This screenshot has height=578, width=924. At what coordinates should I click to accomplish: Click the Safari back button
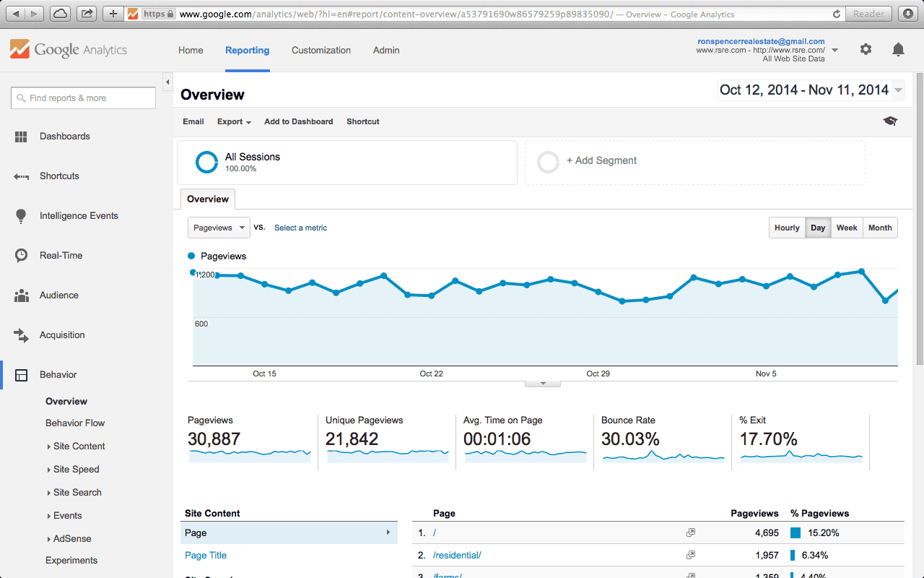[16, 14]
